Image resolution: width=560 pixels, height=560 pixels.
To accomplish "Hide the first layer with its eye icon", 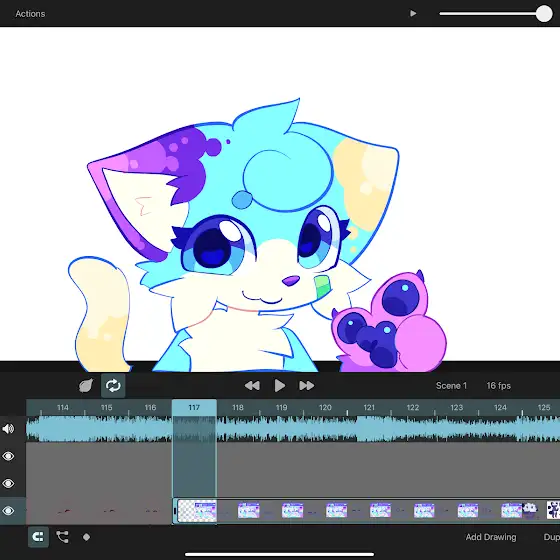I will point(8,456).
